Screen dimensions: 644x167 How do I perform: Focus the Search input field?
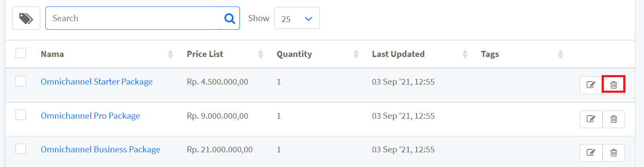click(133, 18)
